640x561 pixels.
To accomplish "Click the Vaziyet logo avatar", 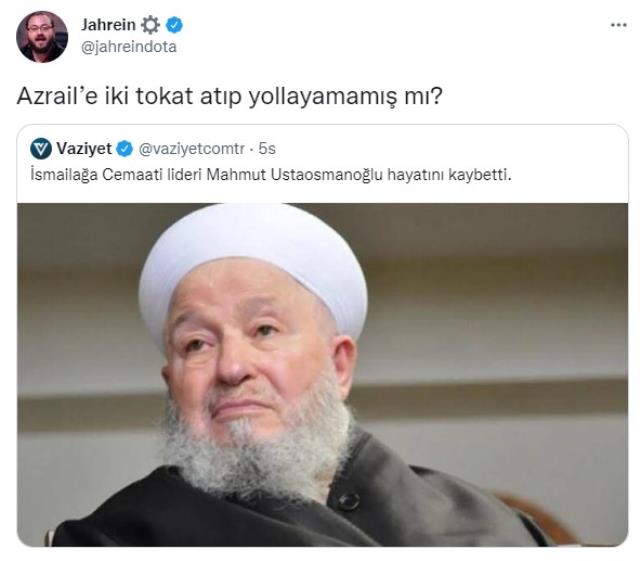I will coord(41,148).
